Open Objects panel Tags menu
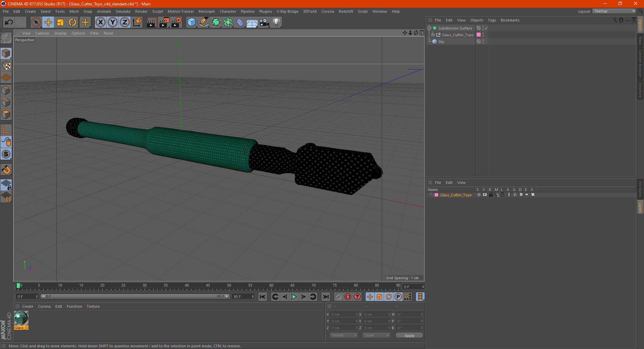Image resolution: width=644 pixels, height=349 pixels. click(492, 20)
